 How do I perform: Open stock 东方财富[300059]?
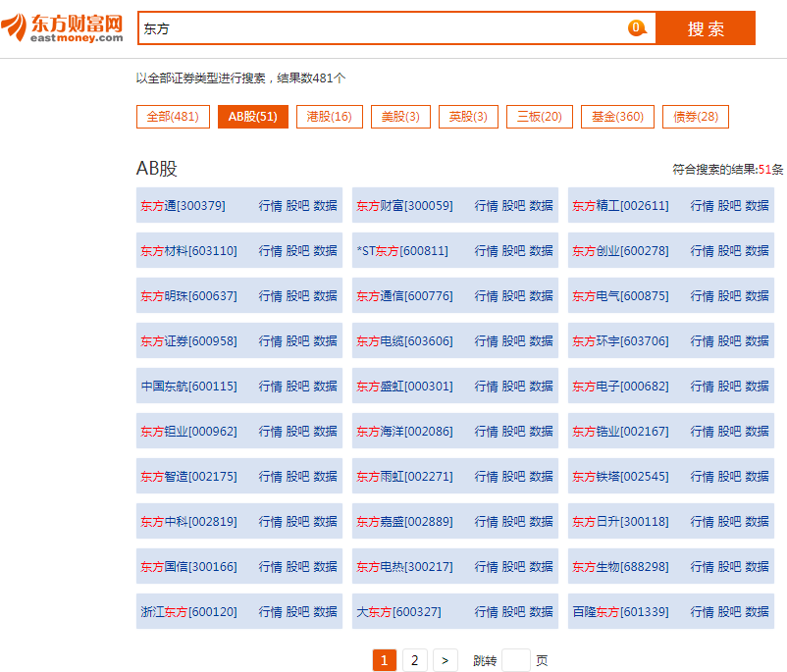[x=404, y=206]
